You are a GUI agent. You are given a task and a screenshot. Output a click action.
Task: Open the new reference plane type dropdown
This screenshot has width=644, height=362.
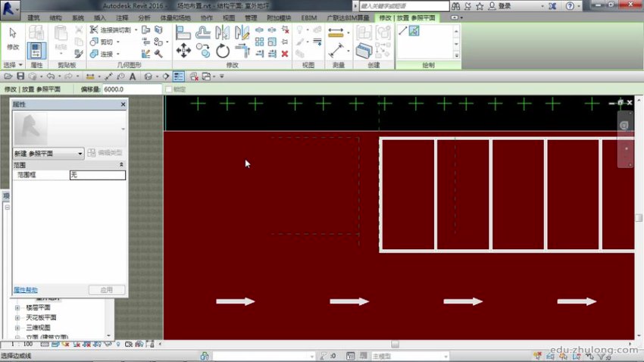coord(80,154)
